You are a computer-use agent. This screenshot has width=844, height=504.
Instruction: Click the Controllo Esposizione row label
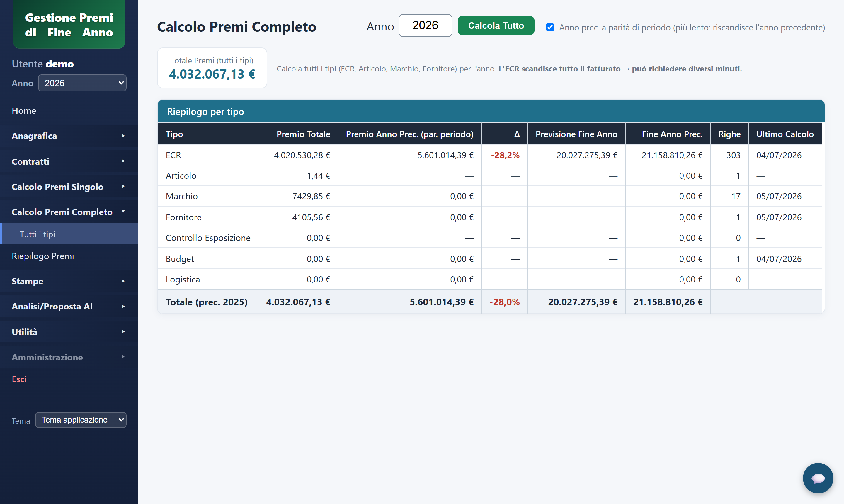[208, 238]
